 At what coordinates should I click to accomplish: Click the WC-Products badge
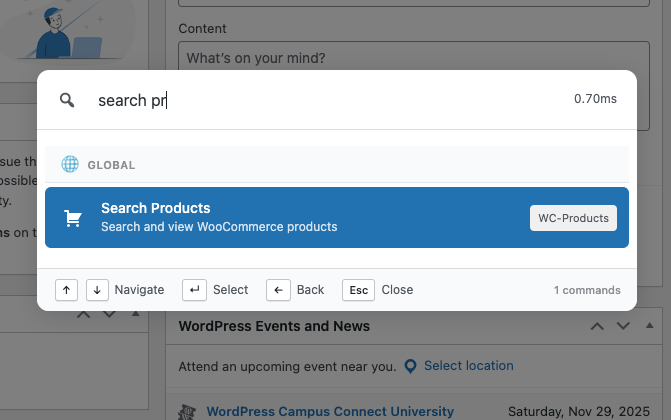[573, 218]
